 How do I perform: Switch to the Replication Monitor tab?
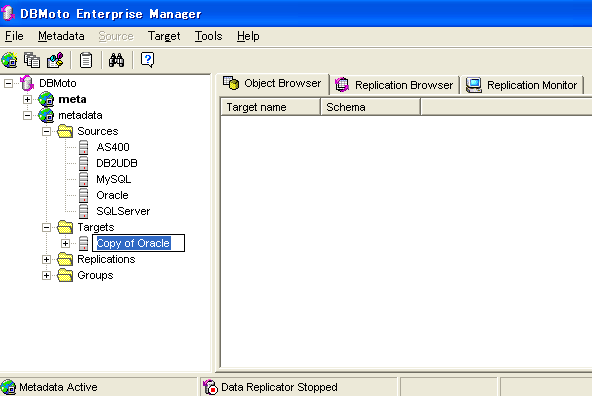pos(522,85)
